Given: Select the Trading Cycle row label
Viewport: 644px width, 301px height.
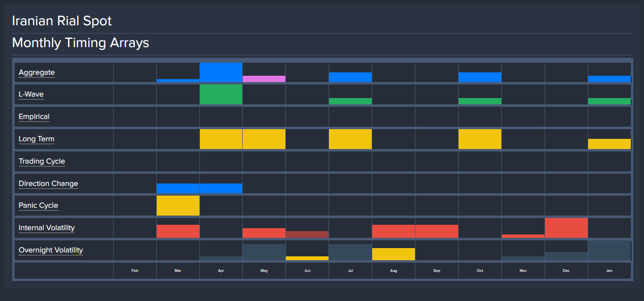Looking at the screenshot, I should 42,161.
